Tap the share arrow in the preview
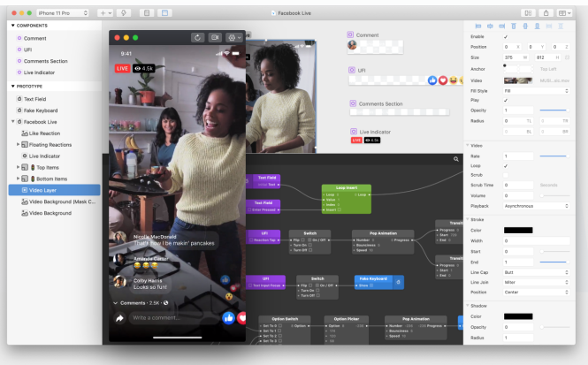Viewport: 588px width, 365px height. pyautogui.click(x=119, y=318)
